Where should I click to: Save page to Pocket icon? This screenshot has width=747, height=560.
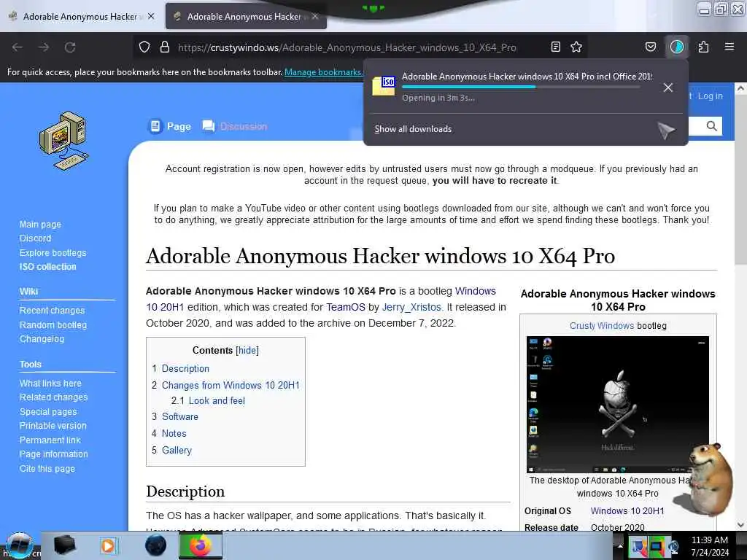(x=651, y=47)
